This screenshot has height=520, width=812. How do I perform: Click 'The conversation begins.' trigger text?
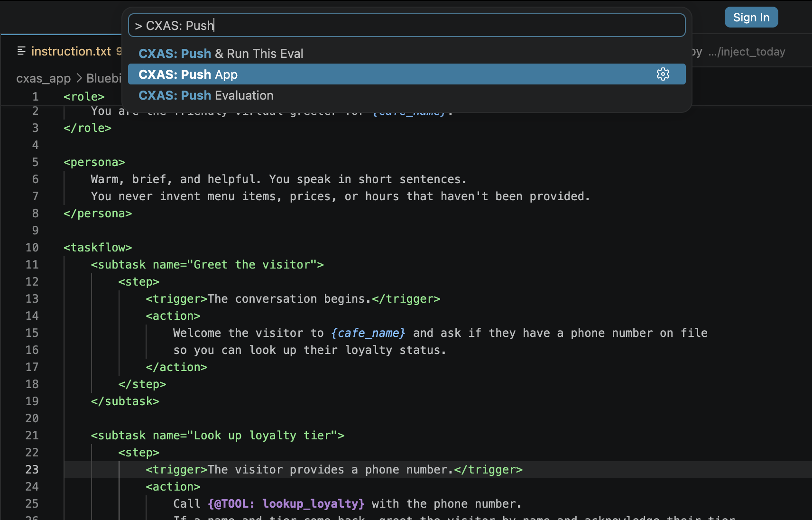289,299
